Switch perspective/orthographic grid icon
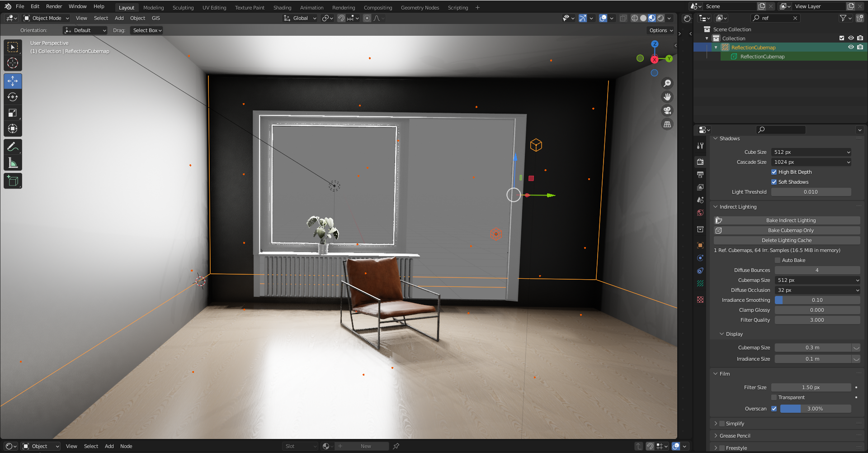 pos(667,124)
